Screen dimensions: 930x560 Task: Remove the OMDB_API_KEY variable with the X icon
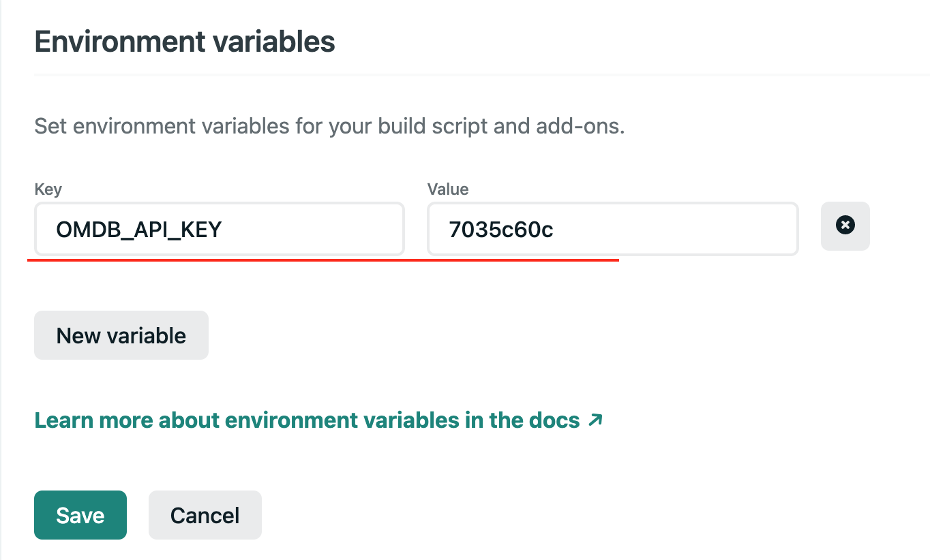point(845,225)
